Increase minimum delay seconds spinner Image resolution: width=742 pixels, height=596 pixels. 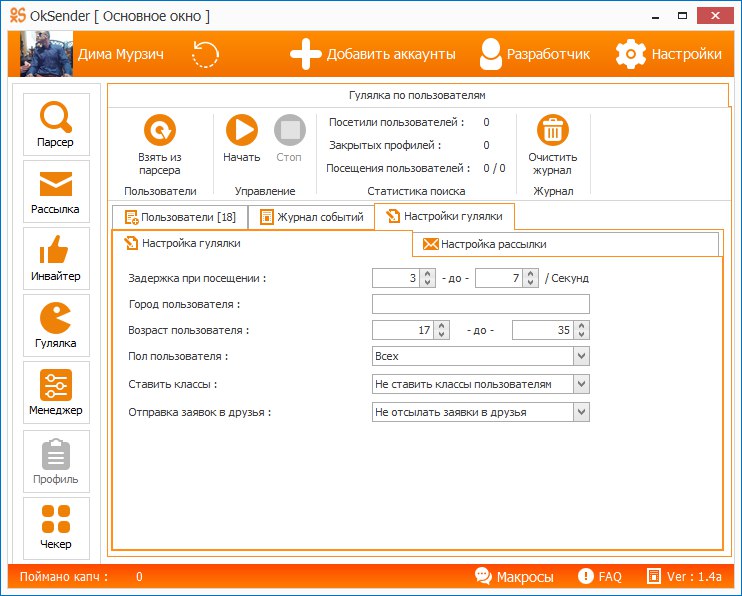pyautogui.click(x=428, y=274)
